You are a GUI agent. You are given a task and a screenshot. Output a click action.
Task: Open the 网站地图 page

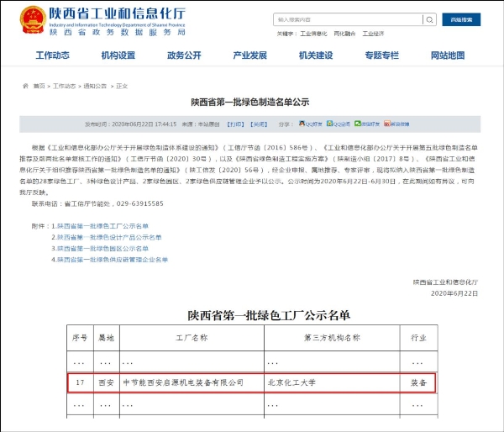(447, 56)
